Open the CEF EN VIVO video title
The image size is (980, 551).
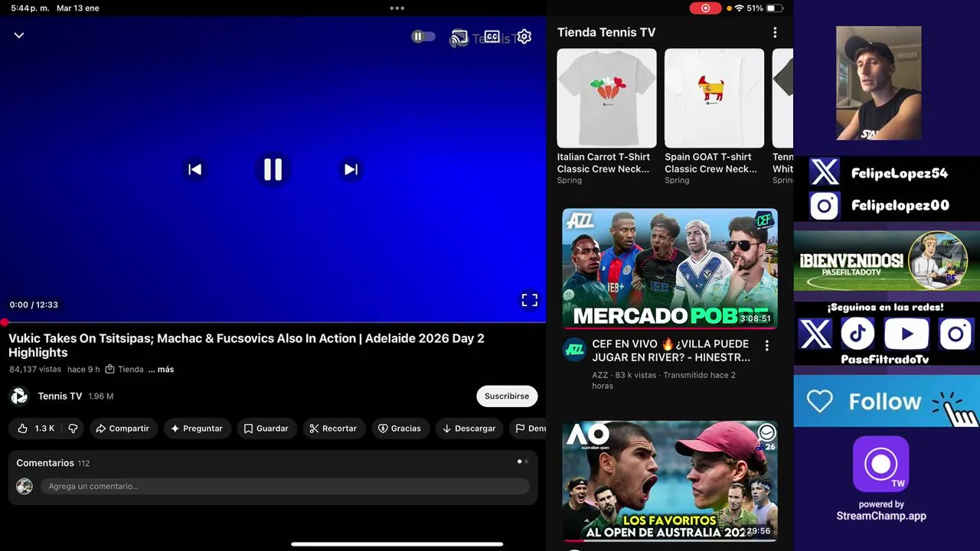coord(671,350)
